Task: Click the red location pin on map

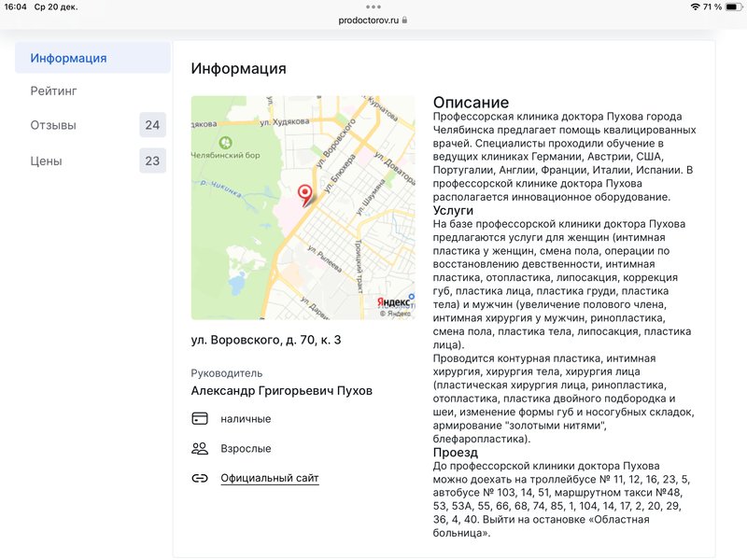Action: [x=305, y=194]
